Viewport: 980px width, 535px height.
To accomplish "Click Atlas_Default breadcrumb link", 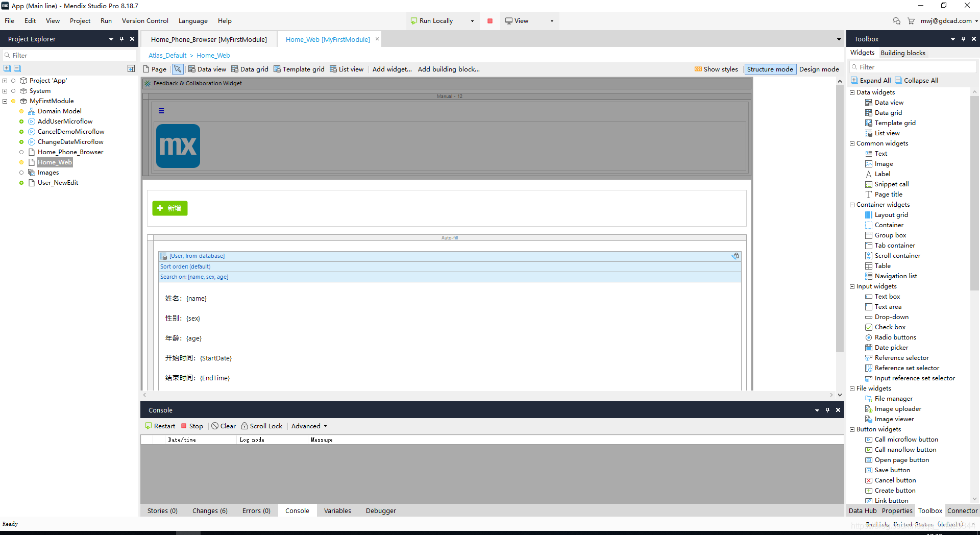I will click(167, 55).
